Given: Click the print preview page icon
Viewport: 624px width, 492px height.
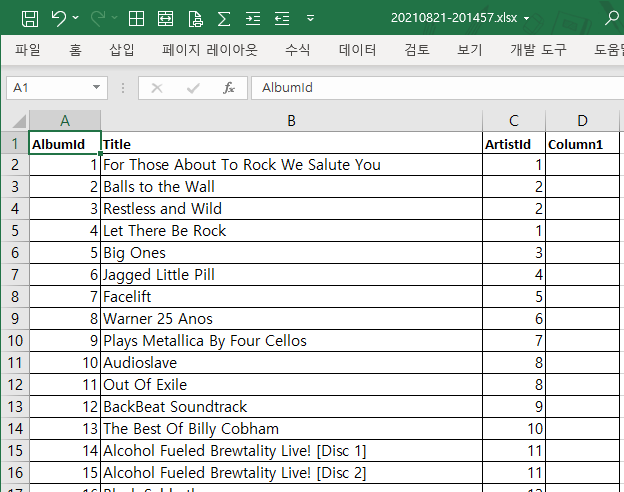Looking at the screenshot, I should click(x=195, y=18).
